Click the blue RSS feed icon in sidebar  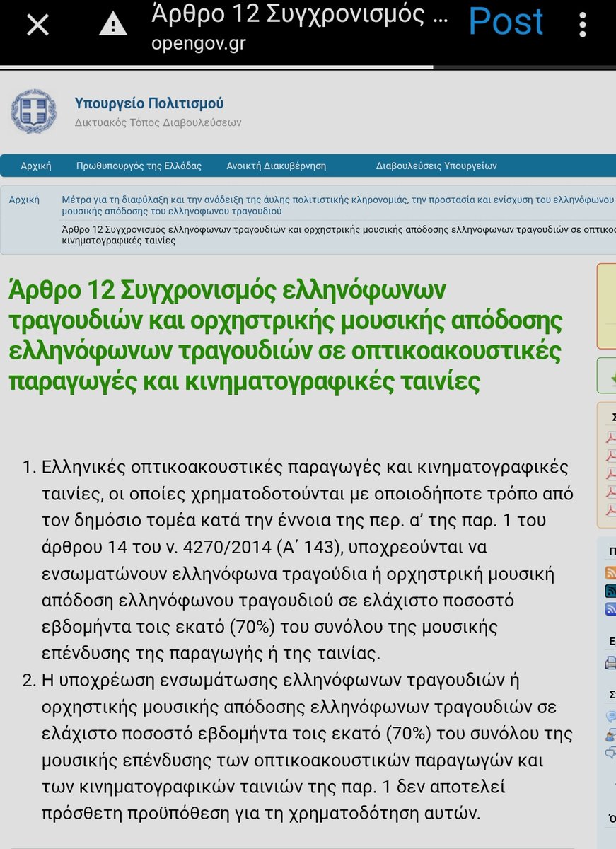[610, 609]
